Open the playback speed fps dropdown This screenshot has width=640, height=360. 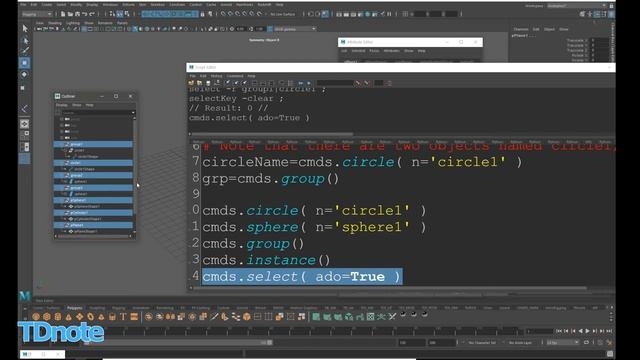562,343
